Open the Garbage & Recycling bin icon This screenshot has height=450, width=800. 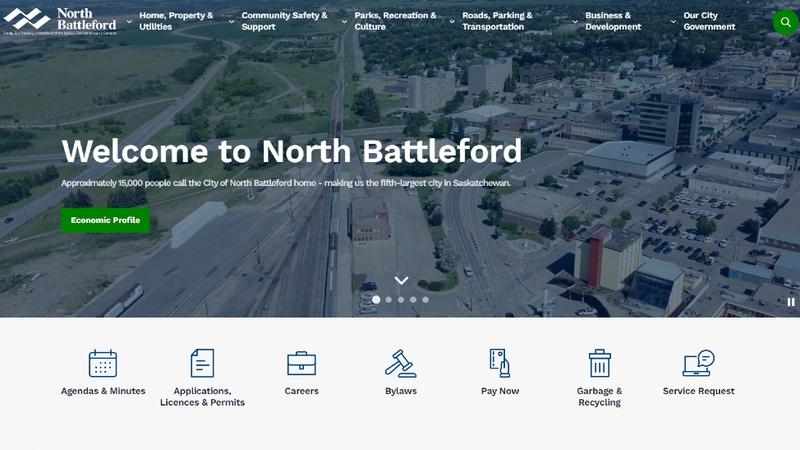[x=599, y=363]
